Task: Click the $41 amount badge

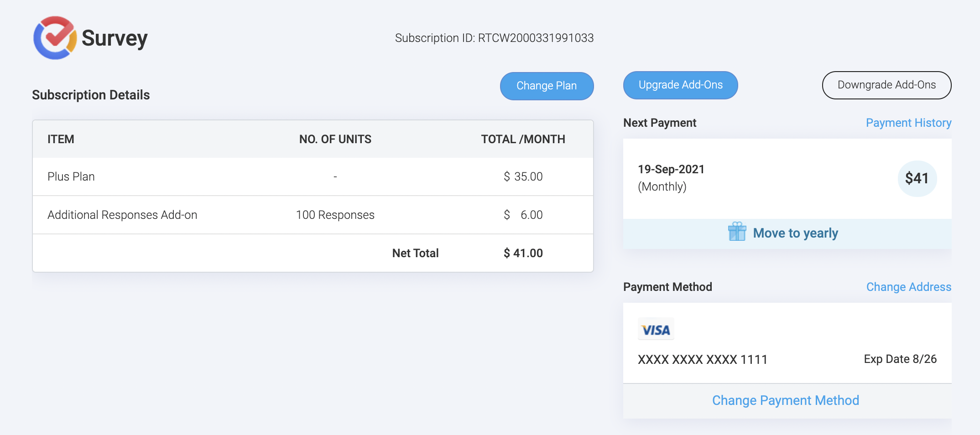Action: coord(917,178)
